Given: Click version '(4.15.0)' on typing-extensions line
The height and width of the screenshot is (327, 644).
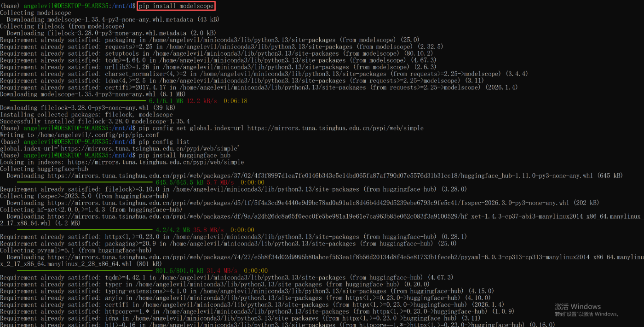Looking at the screenshot, I should click(x=481, y=291).
